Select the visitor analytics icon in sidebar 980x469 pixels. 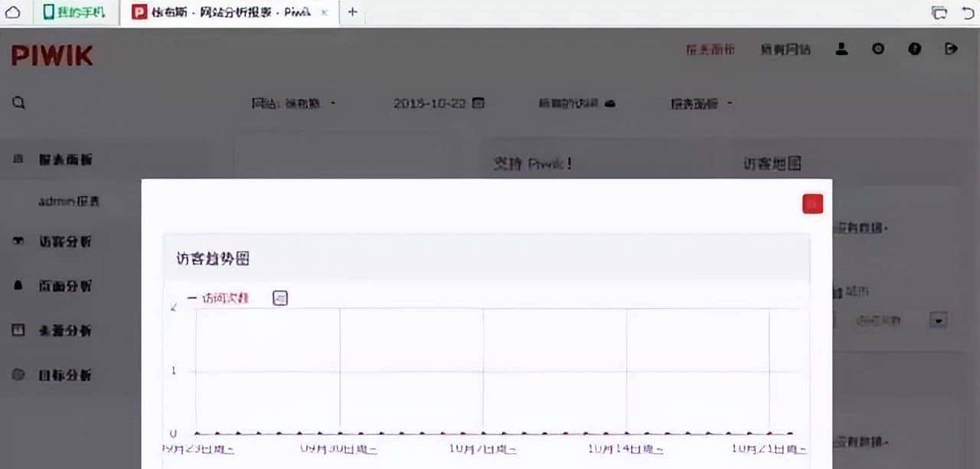[x=18, y=242]
